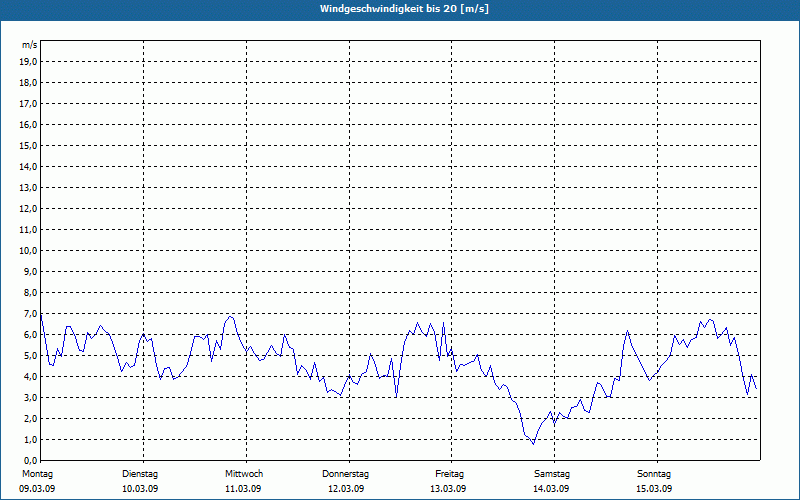Select the 10,0 y-axis value
This screenshot has width=800, height=500.
(x=28, y=251)
